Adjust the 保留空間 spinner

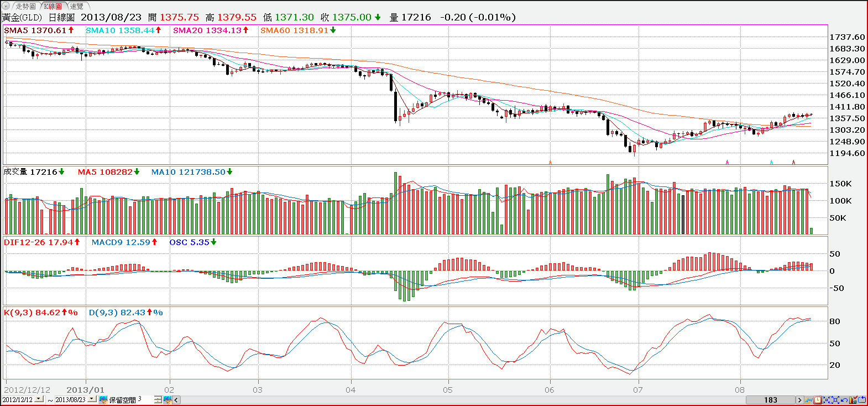(x=158, y=399)
